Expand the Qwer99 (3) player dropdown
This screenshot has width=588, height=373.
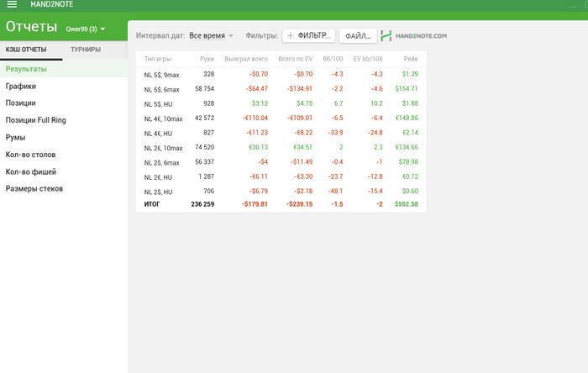pyautogui.click(x=85, y=29)
